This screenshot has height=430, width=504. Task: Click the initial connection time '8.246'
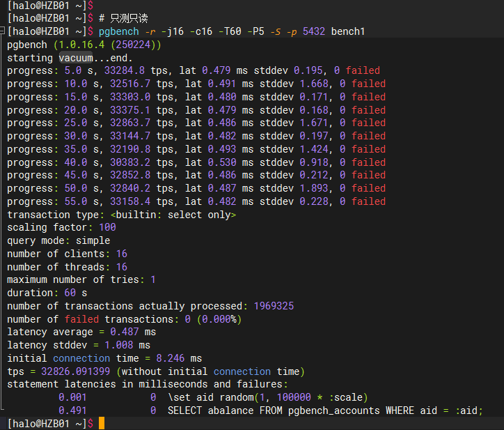pos(171,358)
